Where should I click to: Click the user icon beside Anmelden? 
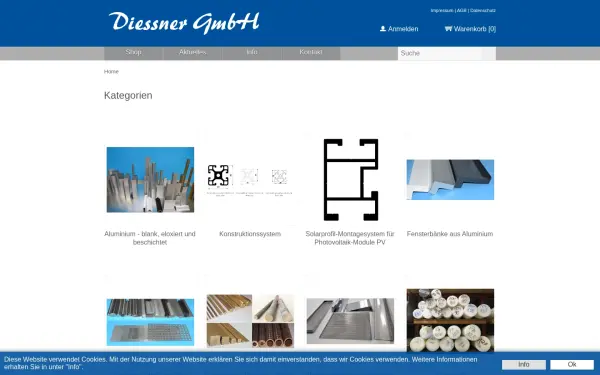tap(383, 29)
